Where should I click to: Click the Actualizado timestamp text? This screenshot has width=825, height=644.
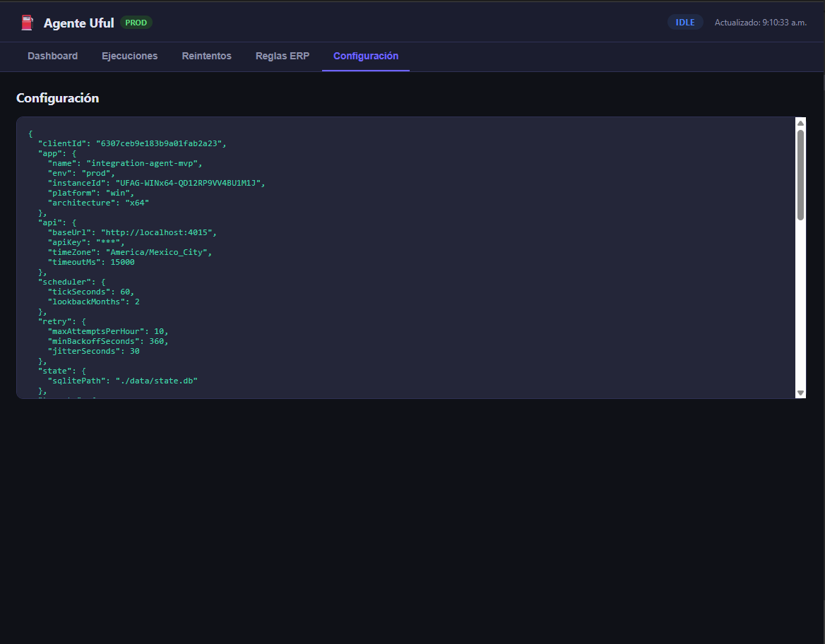[x=760, y=23]
